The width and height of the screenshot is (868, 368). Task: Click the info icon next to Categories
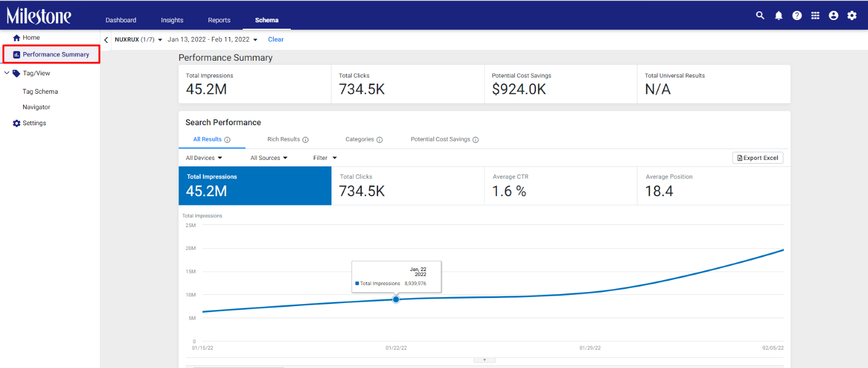point(380,140)
